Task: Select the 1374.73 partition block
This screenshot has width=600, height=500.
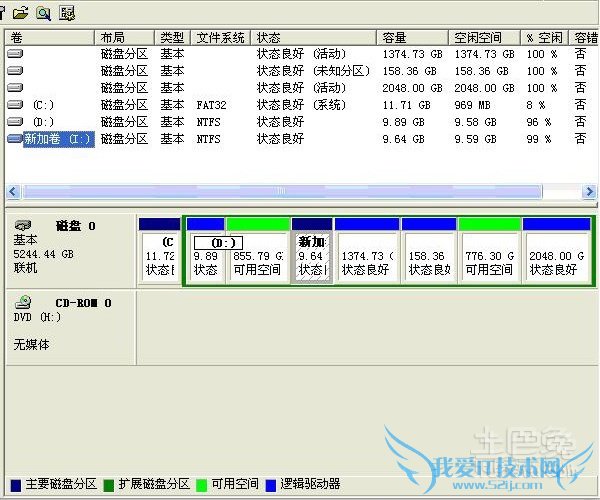Action: point(367,251)
